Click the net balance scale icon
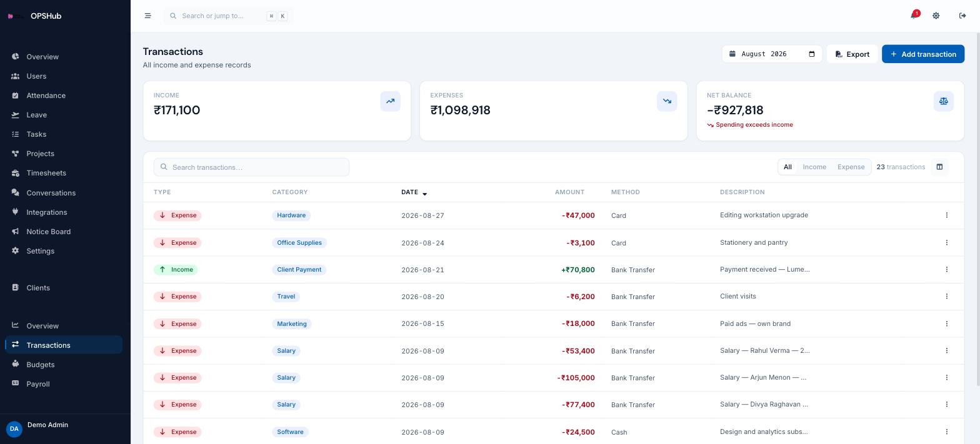 tap(943, 101)
